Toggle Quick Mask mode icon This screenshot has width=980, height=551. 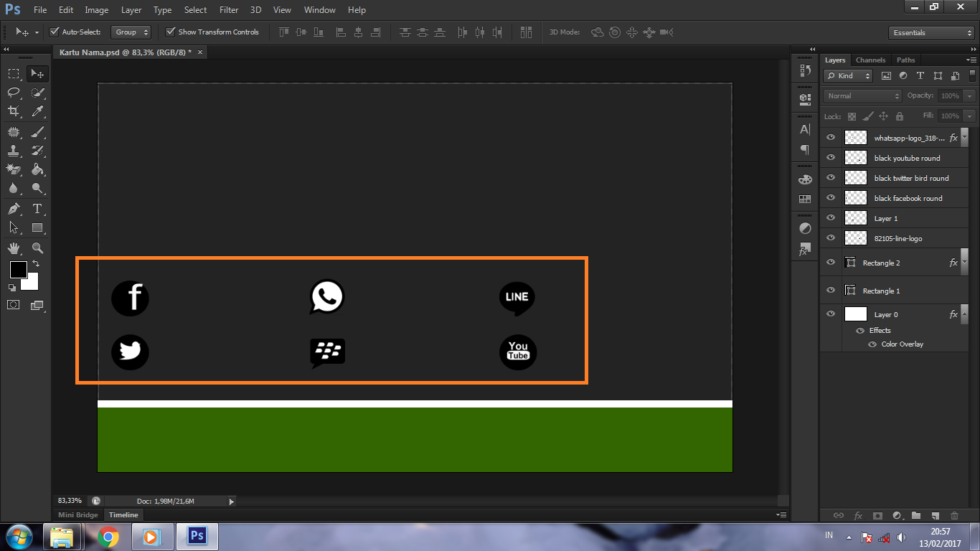(14, 305)
